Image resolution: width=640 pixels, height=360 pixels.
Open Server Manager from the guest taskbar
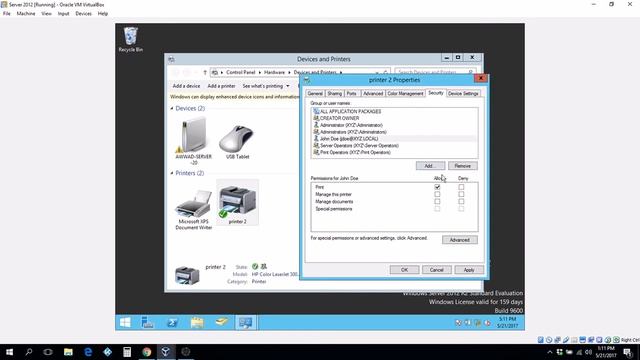coord(147,322)
